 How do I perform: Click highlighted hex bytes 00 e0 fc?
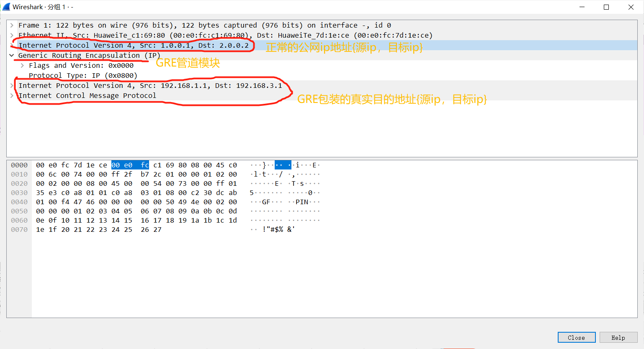click(130, 165)
